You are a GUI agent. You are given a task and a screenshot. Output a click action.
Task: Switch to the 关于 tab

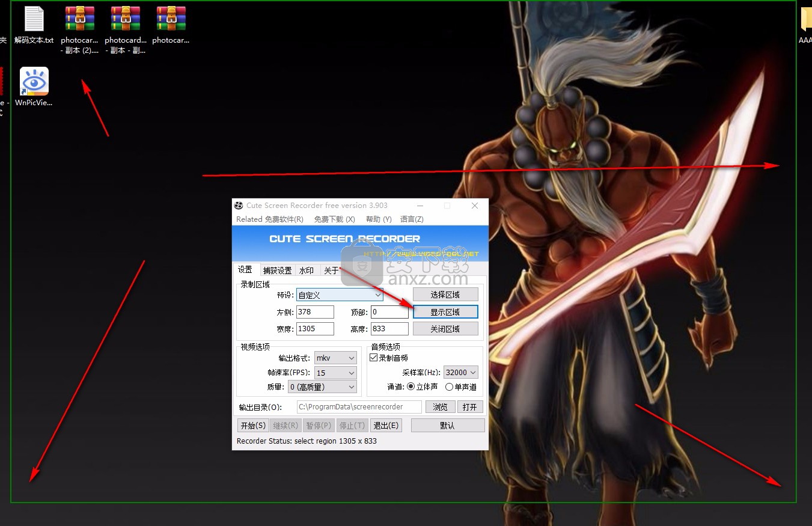[x=331, y=271]
